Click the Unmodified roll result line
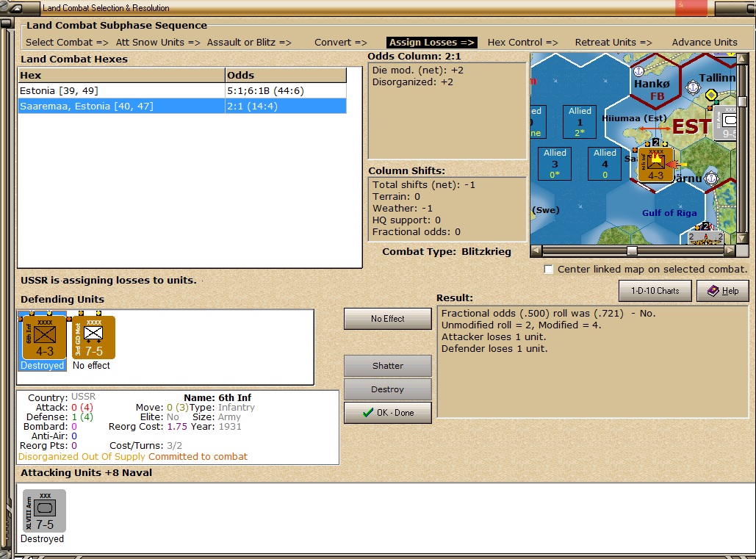The height and width of the screenshot is (559, 756). pyautogui.click(x=521, y=325)
